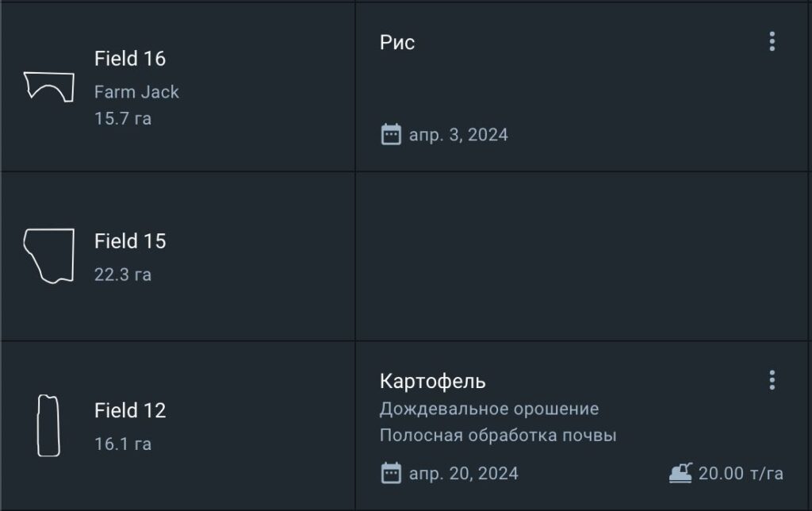Click the Field 12 shape outline icon
Image resolution: width=812 pixels, height=511 pixels.
pyautogui.click(x=48, y=425)
